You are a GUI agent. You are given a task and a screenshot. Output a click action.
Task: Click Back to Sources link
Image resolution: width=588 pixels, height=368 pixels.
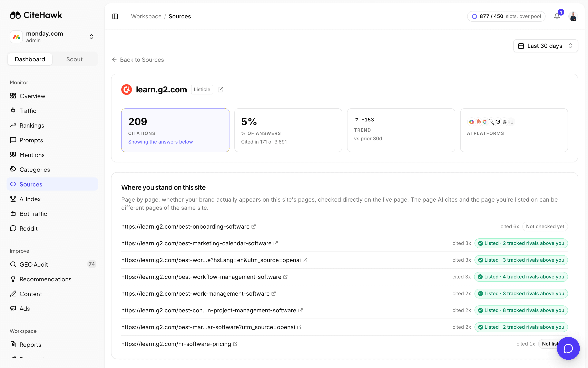[138, 60]
